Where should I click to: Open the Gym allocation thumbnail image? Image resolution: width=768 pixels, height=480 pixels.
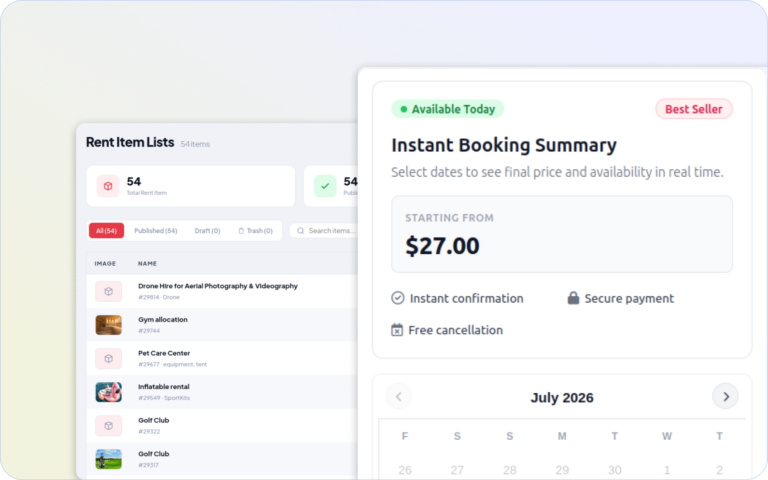(x=108, y=325)
